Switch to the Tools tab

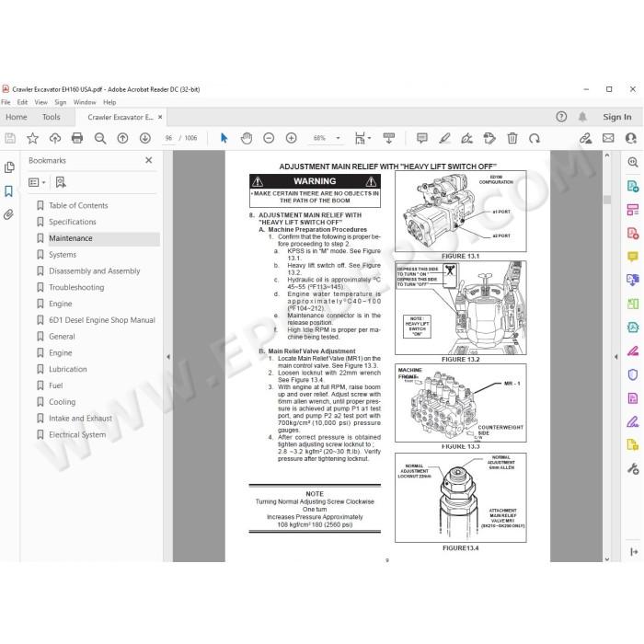pyautogui.click(x=51, y=117)
